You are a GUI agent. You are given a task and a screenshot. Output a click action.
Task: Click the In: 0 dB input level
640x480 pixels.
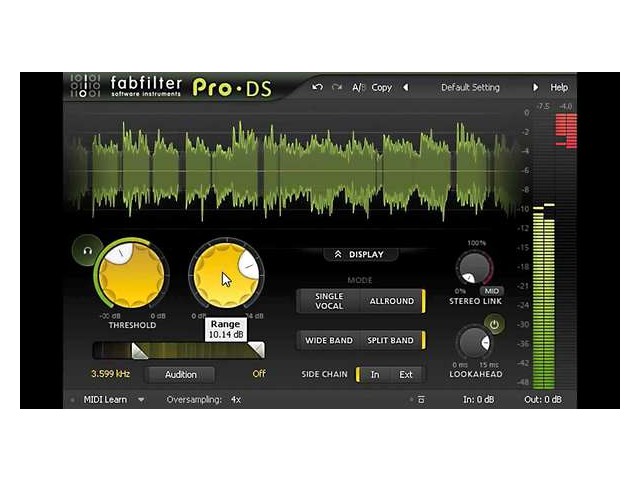478,400
